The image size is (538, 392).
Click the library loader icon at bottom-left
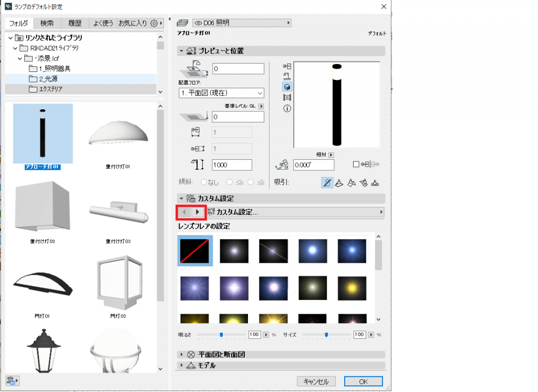point(12,380)
